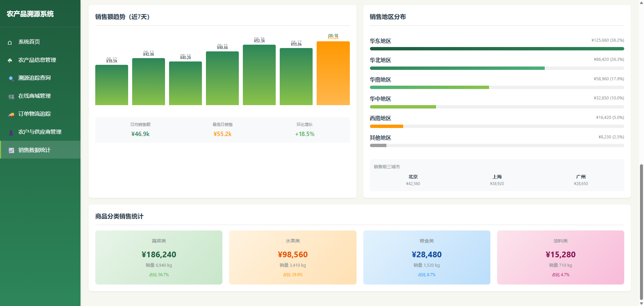Click the 华东地区 progress bar
644x306 pixels.
(497, 49)
